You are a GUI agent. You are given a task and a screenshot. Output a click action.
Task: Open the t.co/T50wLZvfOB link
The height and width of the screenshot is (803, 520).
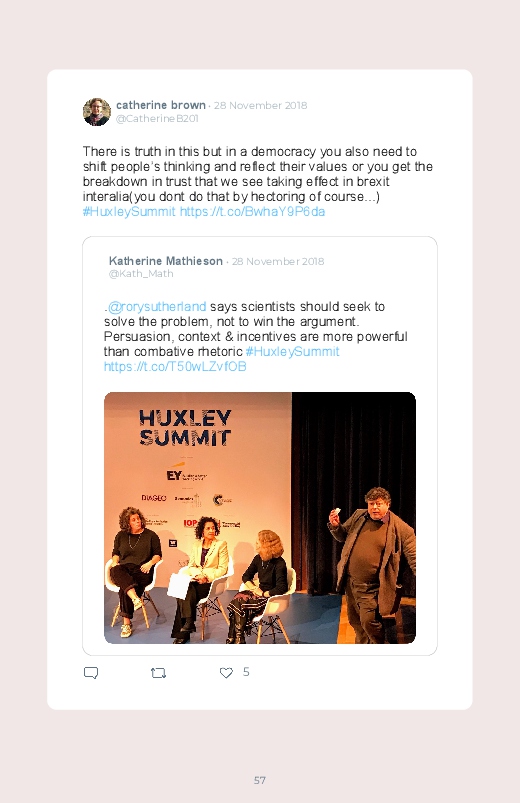pyautogui.click(x=175, y=366)
